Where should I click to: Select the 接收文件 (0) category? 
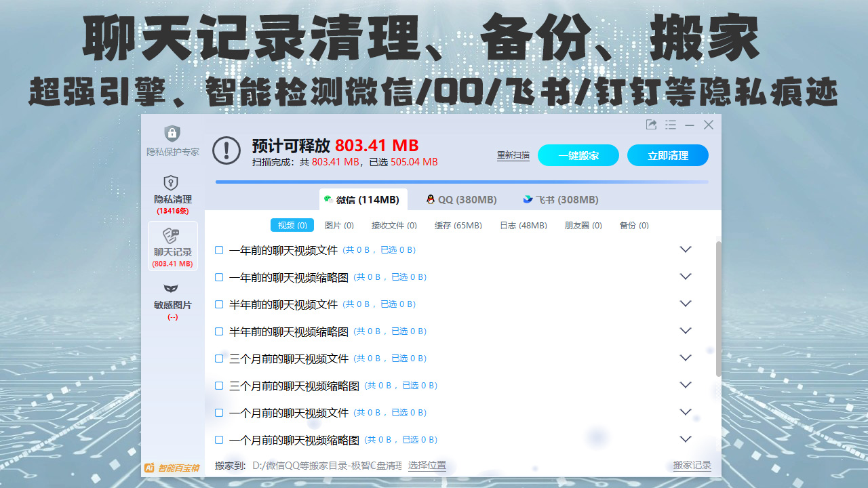[x=394, y=225]
